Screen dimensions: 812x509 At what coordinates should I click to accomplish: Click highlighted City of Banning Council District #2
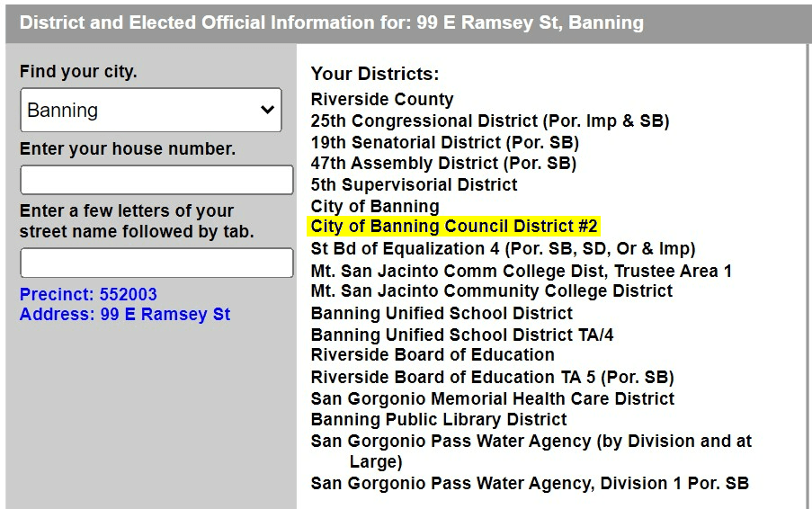454,227
